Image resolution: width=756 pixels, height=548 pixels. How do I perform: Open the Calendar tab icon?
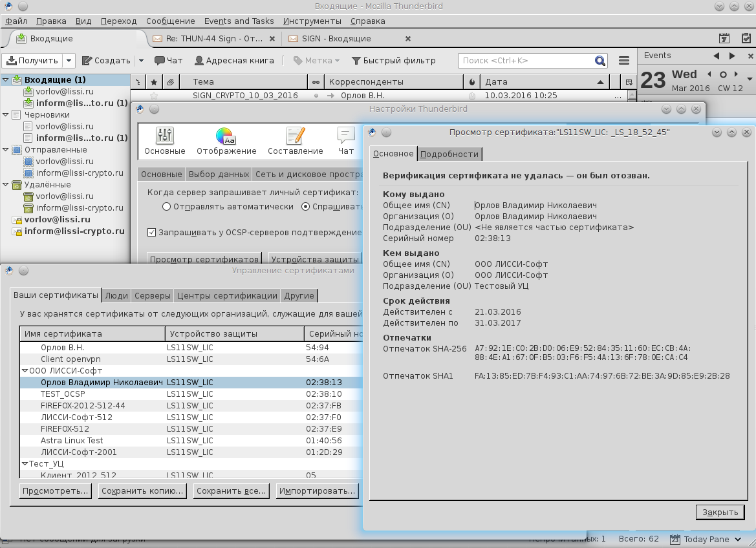pyautogui.click(x=724, y=39)
